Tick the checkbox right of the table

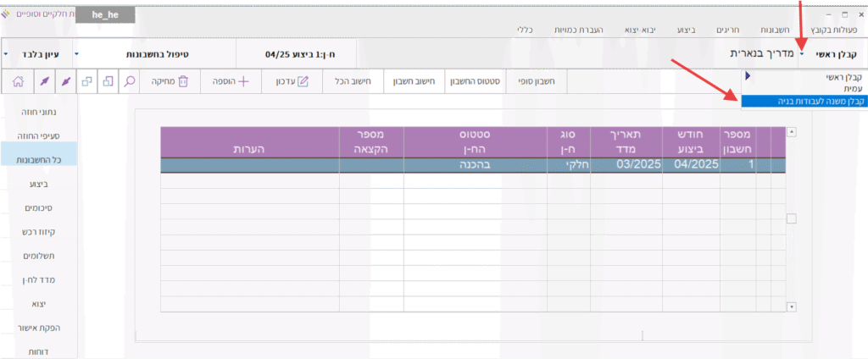(792, 219)
